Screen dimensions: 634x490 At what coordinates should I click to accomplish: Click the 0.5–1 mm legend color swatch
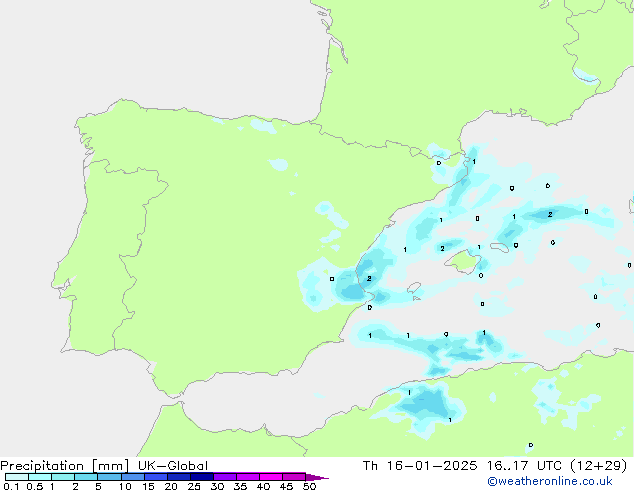pyautogui.click(x=40, y=477)
